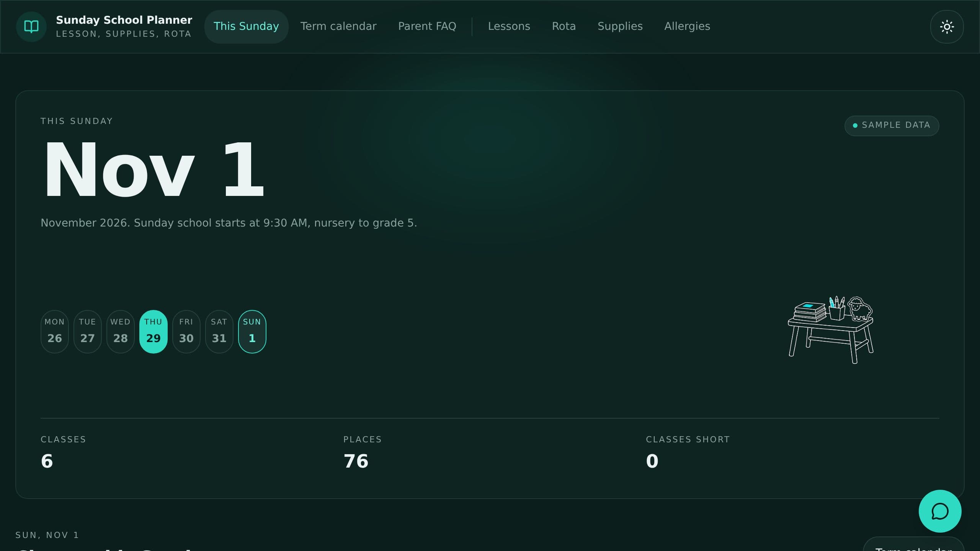
Task: Select the Sat 31 day pill
Action: pos(219,331)
